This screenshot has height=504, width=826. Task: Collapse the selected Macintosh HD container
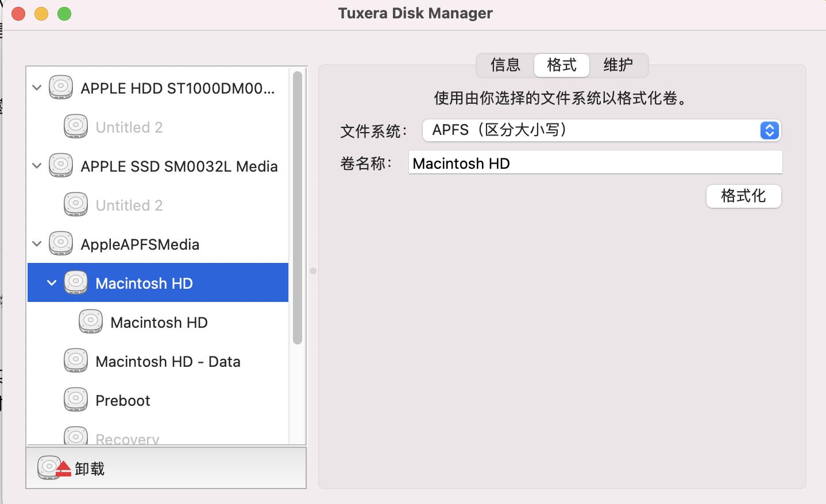click(x=51, y=282)
